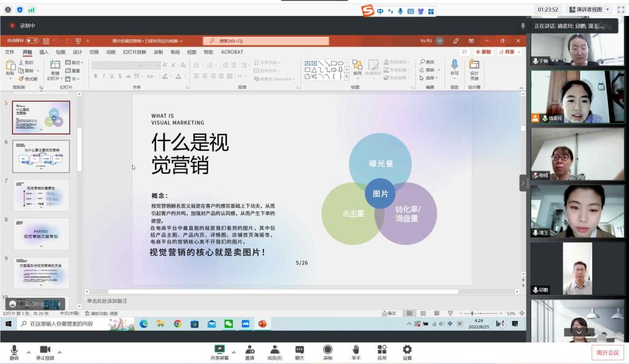Click the zoom slider in status bar
The image size is (629, 364).
click(481, 313)
